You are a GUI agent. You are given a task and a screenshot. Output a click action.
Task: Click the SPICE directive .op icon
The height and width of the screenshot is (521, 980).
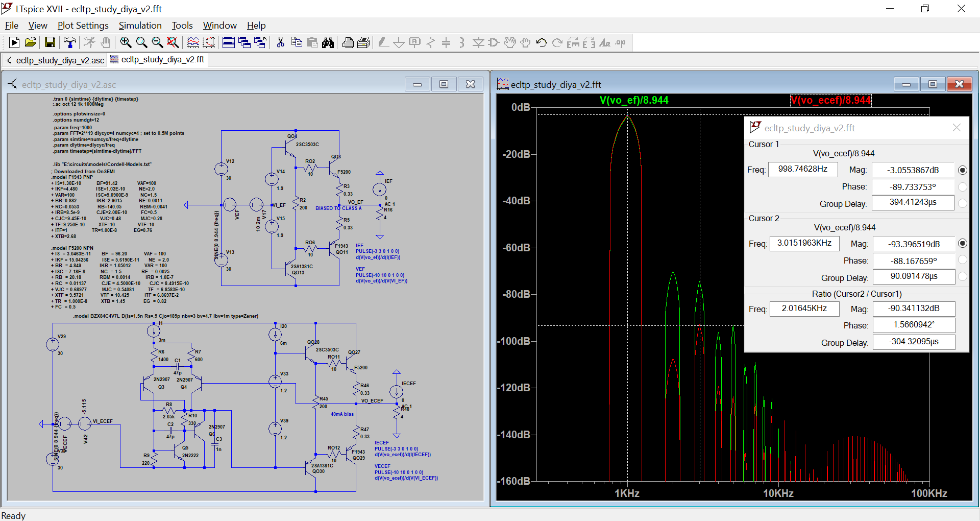tap(621, 43)
